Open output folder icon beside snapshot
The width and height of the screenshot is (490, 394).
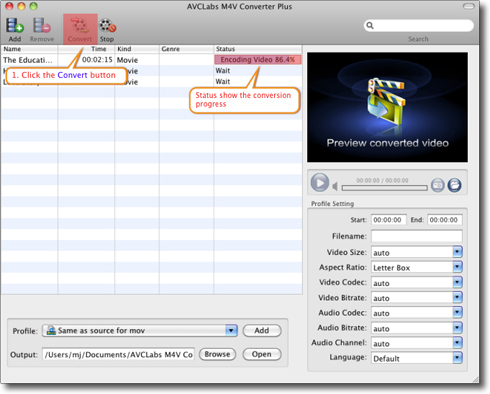click(454, 185)
